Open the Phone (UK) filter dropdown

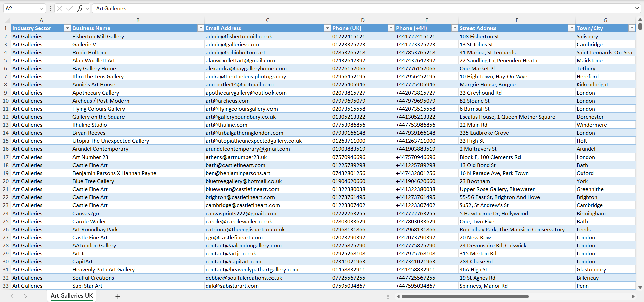391,28
